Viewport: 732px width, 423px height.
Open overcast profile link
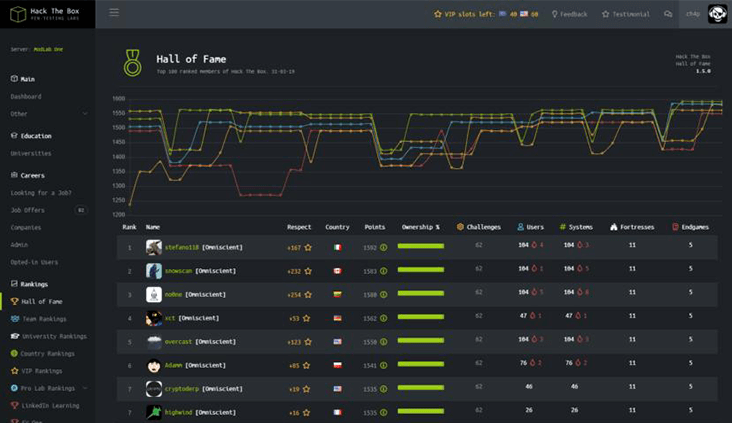pos(178,342)
